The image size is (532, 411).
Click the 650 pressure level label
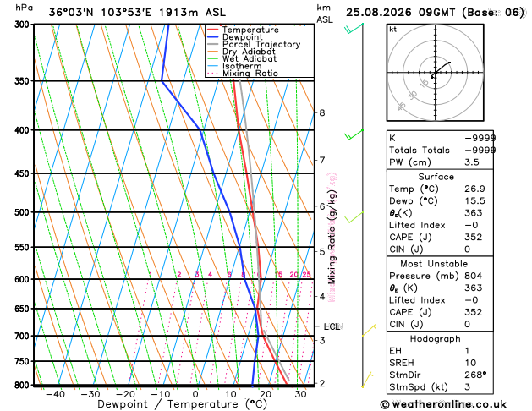[24, 309]
